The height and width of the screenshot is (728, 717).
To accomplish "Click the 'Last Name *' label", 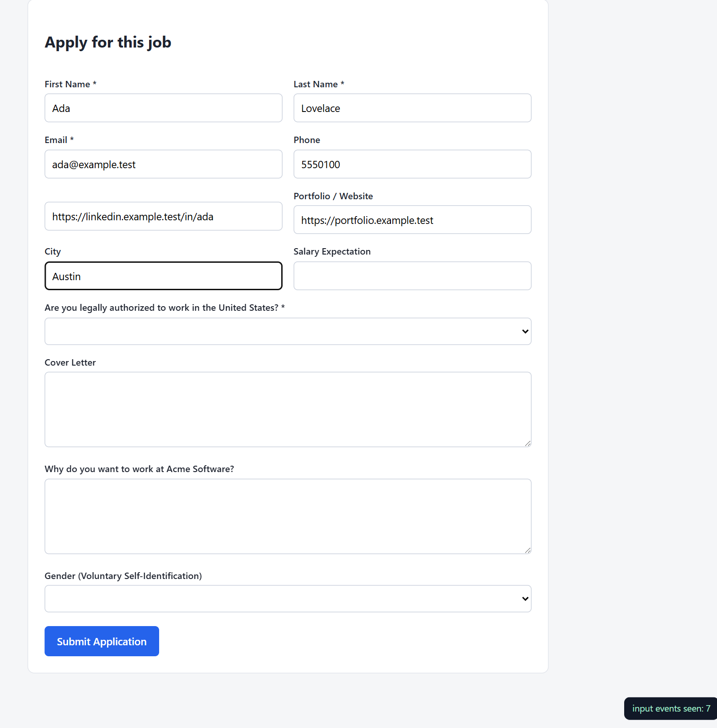I will pyautogui.click(x=319, y=84).
